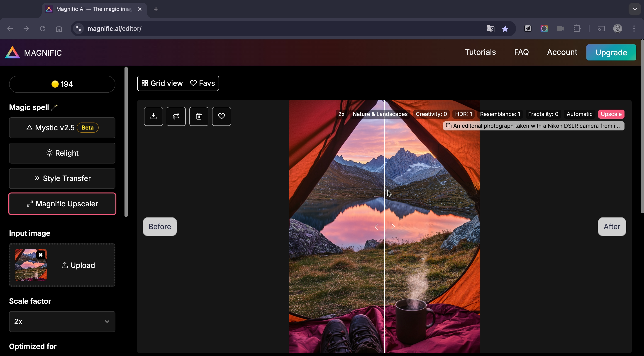Download the upscaled image
The width and height of the screenshot is (644, 356).
[x=153, y=116]
